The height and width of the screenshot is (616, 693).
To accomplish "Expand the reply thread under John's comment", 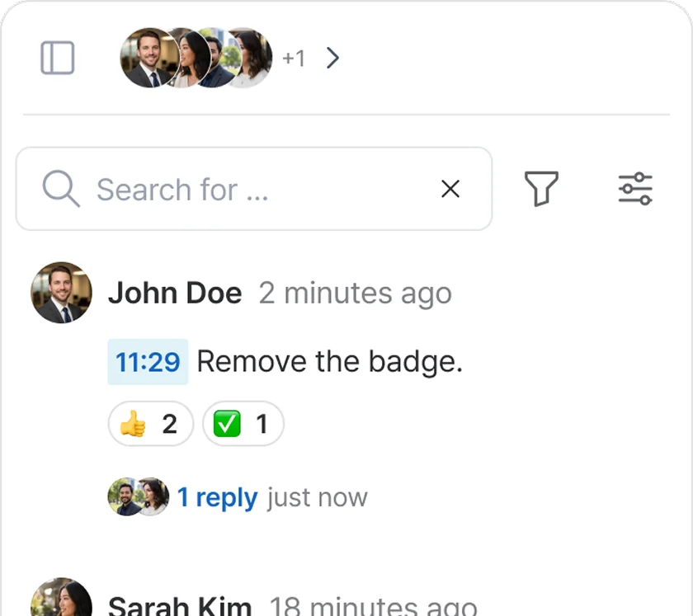I will click(x=218, y=496).
